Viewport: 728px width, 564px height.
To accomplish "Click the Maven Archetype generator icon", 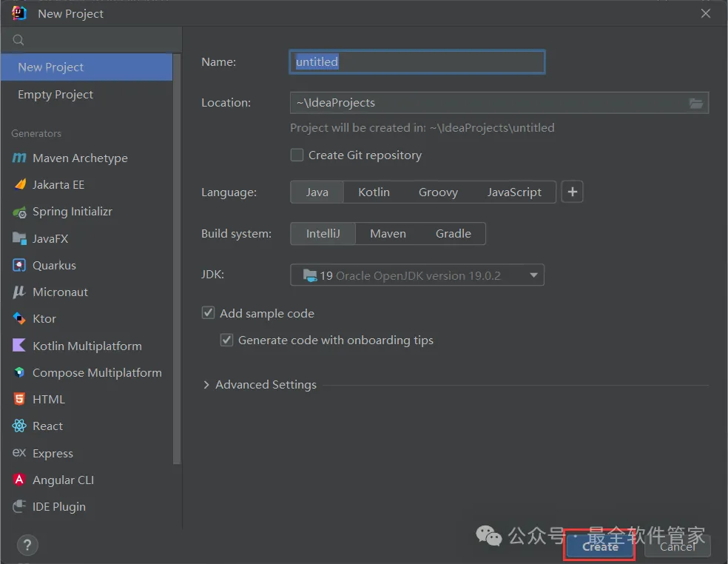I will 19,158.
